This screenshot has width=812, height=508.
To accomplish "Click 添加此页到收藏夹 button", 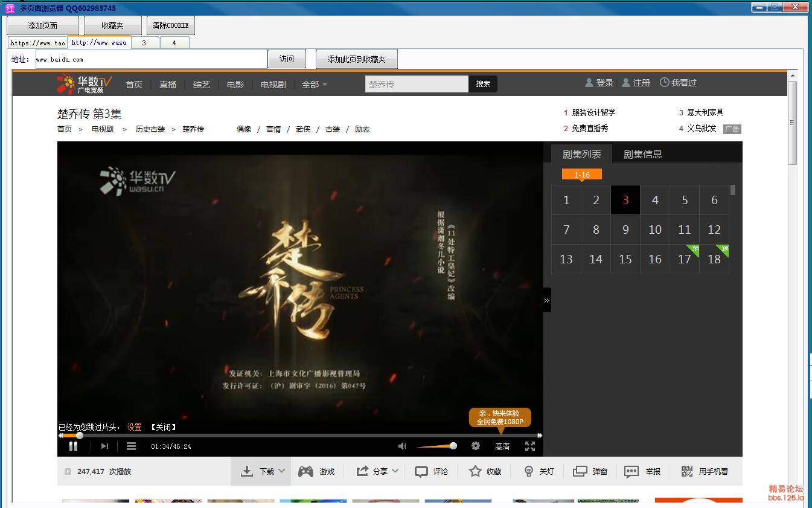I will tap(356, 59).
